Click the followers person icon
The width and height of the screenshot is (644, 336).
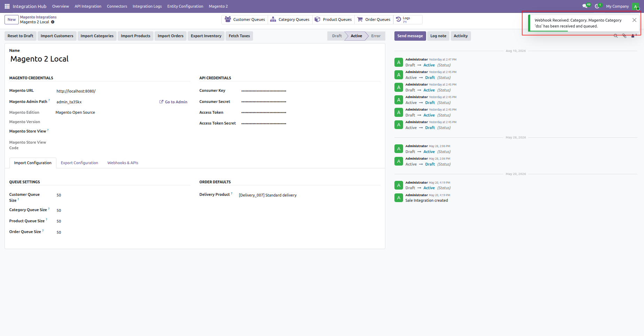pyautogui.click(x=633, y=36)
